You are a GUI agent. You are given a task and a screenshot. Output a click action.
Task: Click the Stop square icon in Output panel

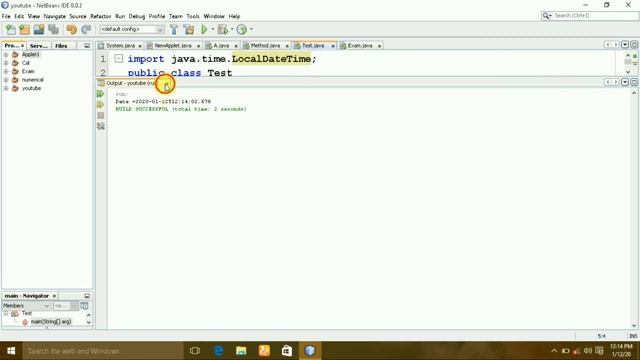[x=100, y=116]
